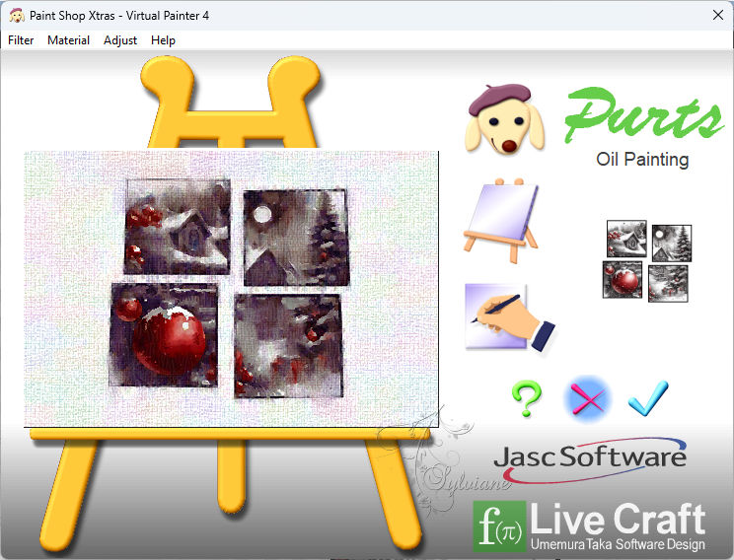Click the Oil Painting filter label

[642, 160]
